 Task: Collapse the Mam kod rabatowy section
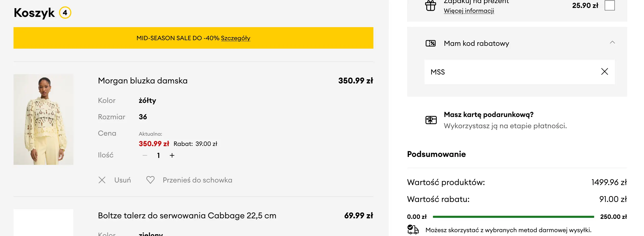612,42
